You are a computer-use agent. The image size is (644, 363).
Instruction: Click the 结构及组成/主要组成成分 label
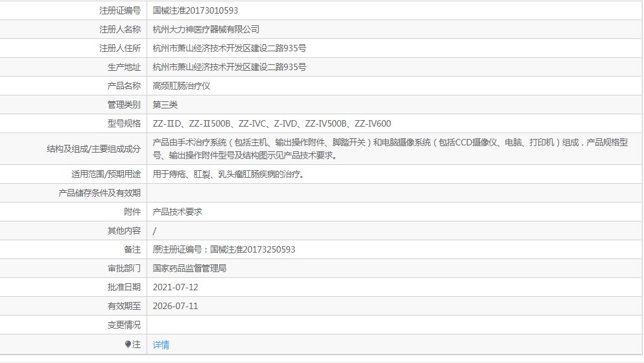coord(93,149)
